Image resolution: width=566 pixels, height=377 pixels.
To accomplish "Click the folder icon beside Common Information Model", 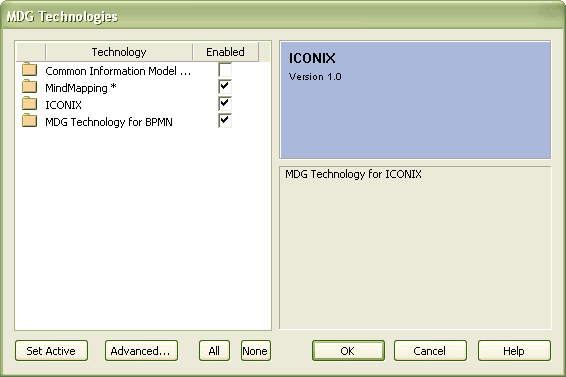I will 29,70.
